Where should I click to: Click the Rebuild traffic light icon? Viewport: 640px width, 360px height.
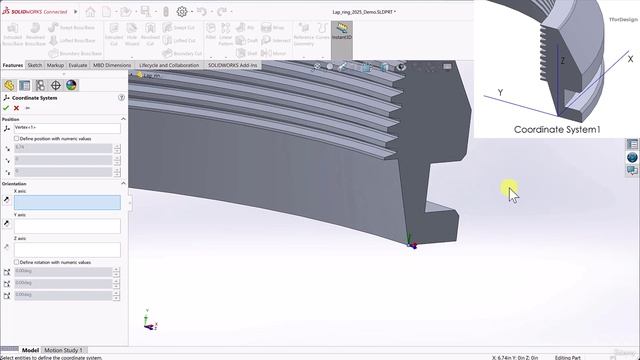pyautogui.click(x=166, y=12)
